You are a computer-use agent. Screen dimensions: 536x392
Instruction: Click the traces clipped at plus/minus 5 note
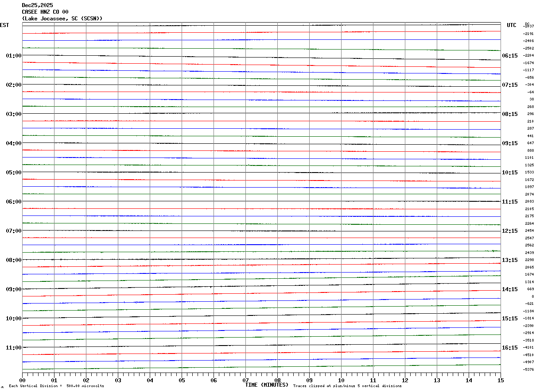347,386
